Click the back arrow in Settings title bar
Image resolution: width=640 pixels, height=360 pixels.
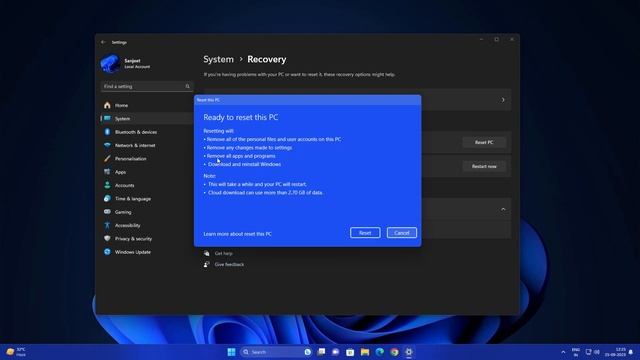103,42
